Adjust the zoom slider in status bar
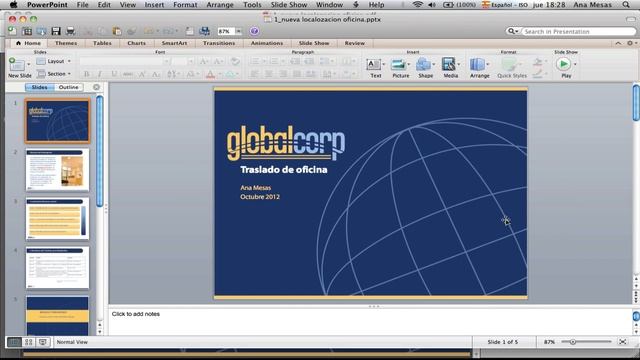 pos(573,342)
